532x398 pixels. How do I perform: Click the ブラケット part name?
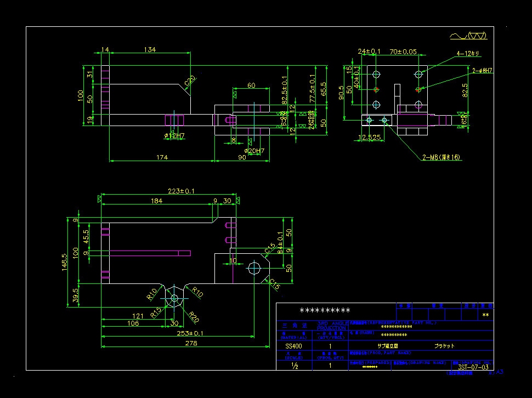tap(444, 346)
